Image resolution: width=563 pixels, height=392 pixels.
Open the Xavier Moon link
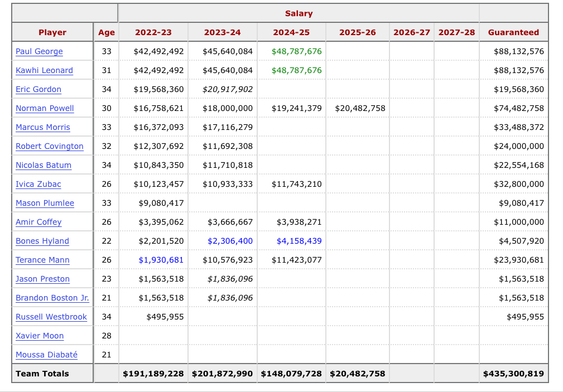point(40,336)
